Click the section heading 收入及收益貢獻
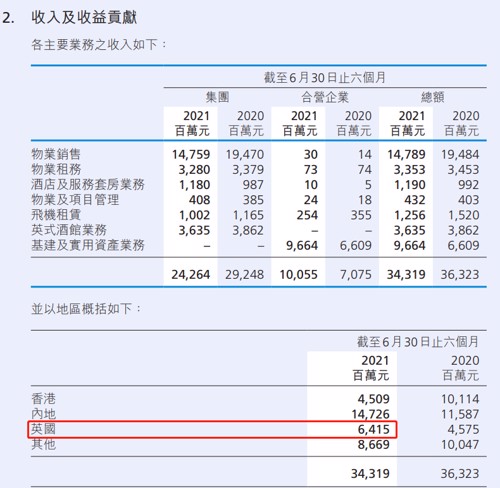The image size is (500, 488). (x=84, y=17)
